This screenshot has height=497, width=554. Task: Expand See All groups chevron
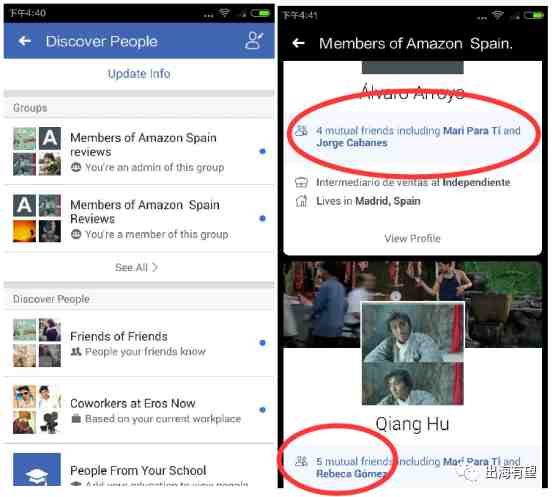[x=155, y=267]
